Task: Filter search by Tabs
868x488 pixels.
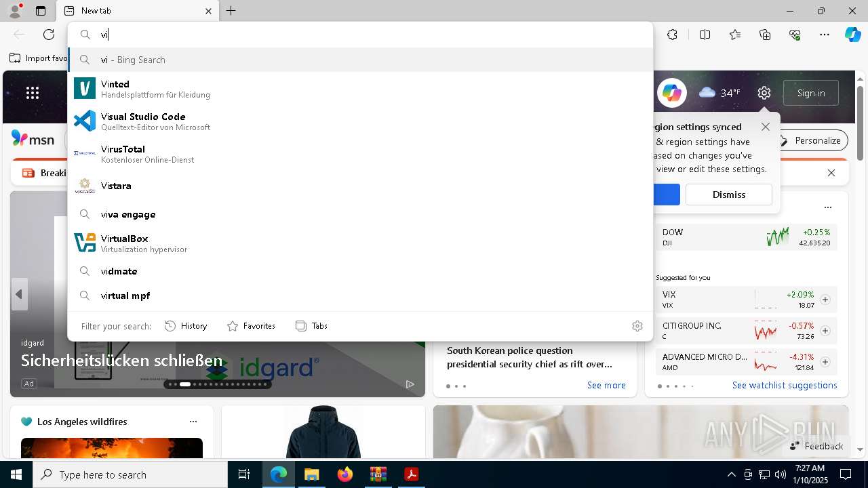Action: (x=311, y=326)
